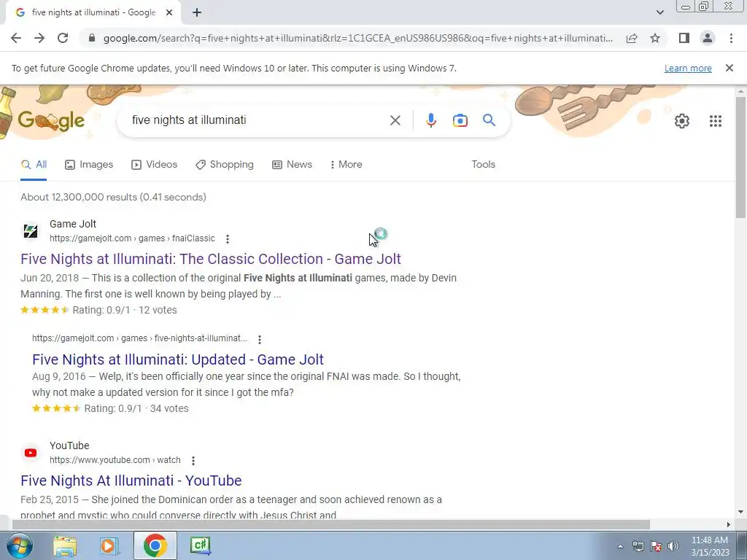The height and width of the screenshot is (560, 747).
Task: Start a voice search with the microphone
Action: tap(430, 120)
